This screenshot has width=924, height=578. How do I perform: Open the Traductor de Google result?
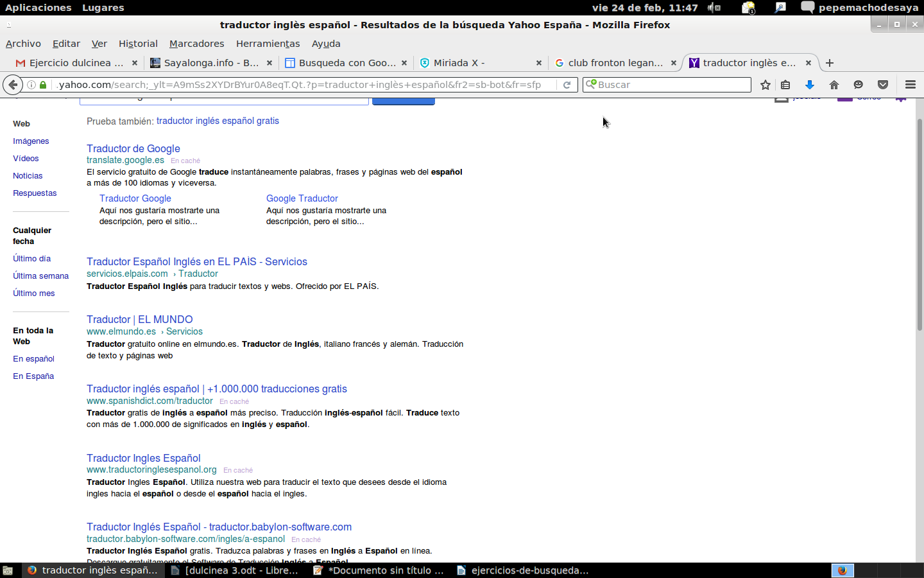[133, 148]
